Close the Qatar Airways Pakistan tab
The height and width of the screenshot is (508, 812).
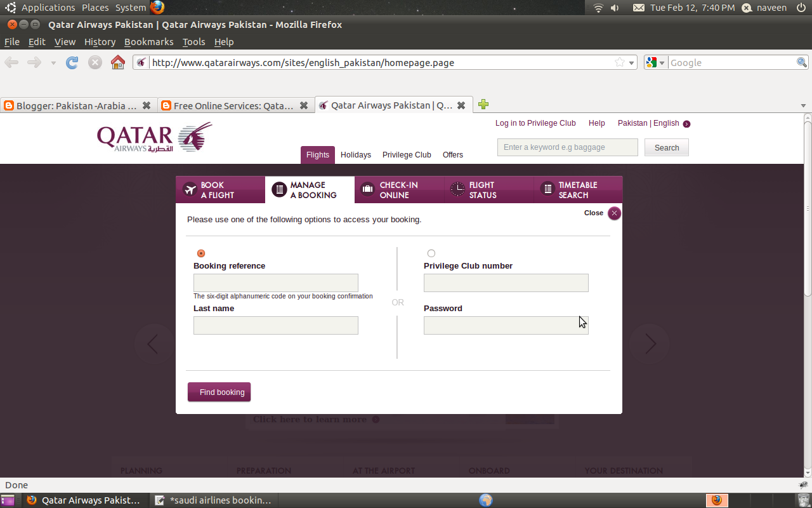461,105
